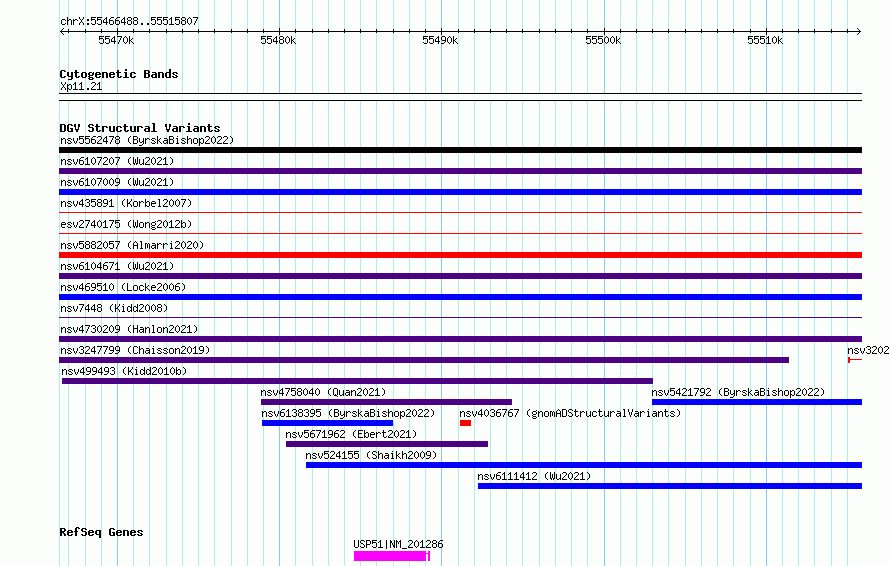Select the small red nsv4036767 bar
This screenshot has height=566, width=890.
(465, 423)
